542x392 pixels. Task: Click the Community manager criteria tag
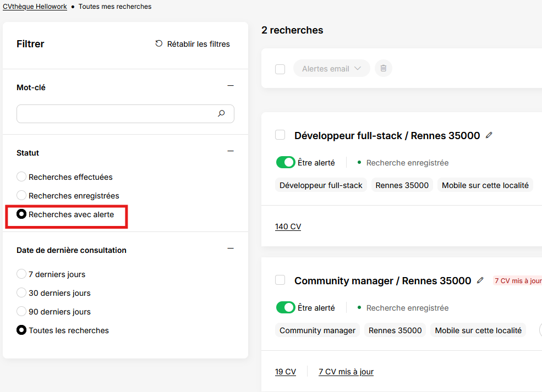pyautogui.click(x=317, y=330)
